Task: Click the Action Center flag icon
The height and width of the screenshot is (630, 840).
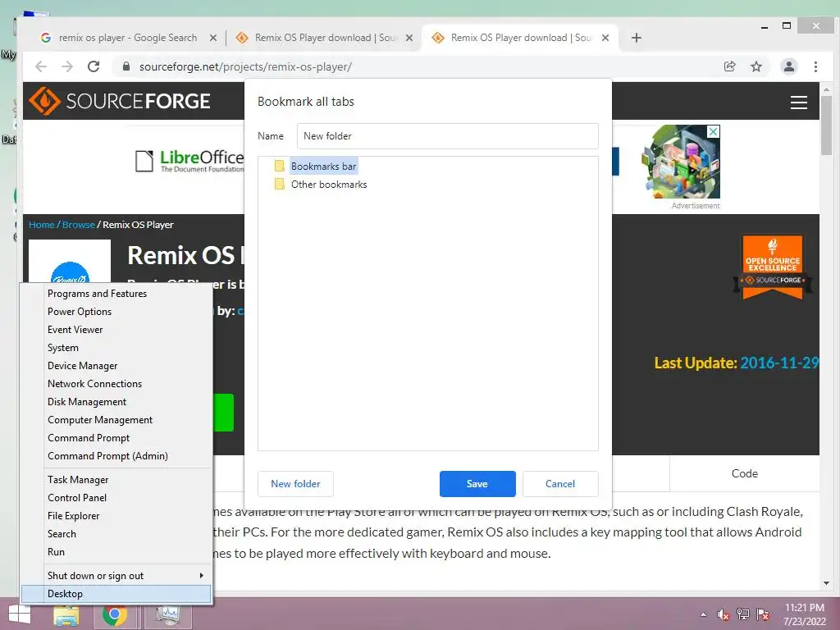Action: click(x=763, y=614)
